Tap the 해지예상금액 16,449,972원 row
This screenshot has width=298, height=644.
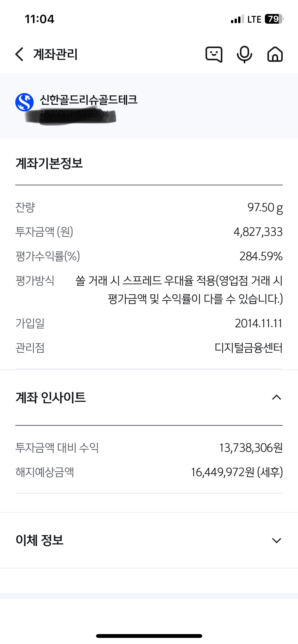(x=149, y=472)
